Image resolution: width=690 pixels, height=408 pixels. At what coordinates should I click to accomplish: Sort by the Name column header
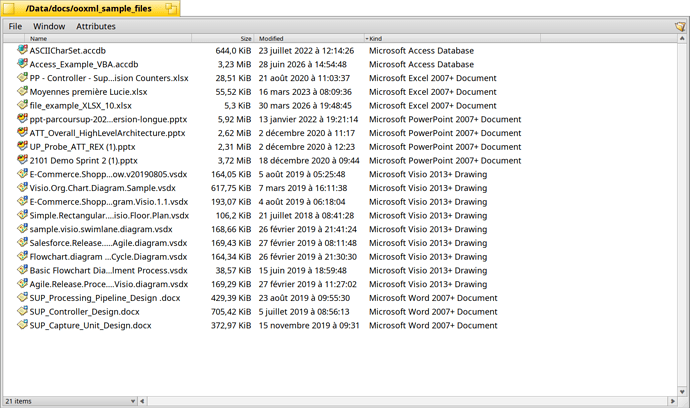pyautogui.click(x=108, y=38)
